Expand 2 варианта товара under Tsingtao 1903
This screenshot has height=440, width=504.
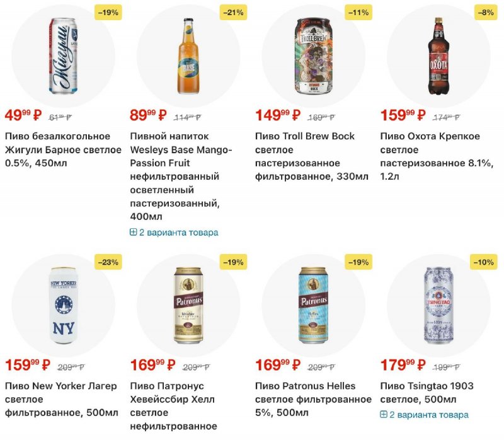(x=429, y=415)
